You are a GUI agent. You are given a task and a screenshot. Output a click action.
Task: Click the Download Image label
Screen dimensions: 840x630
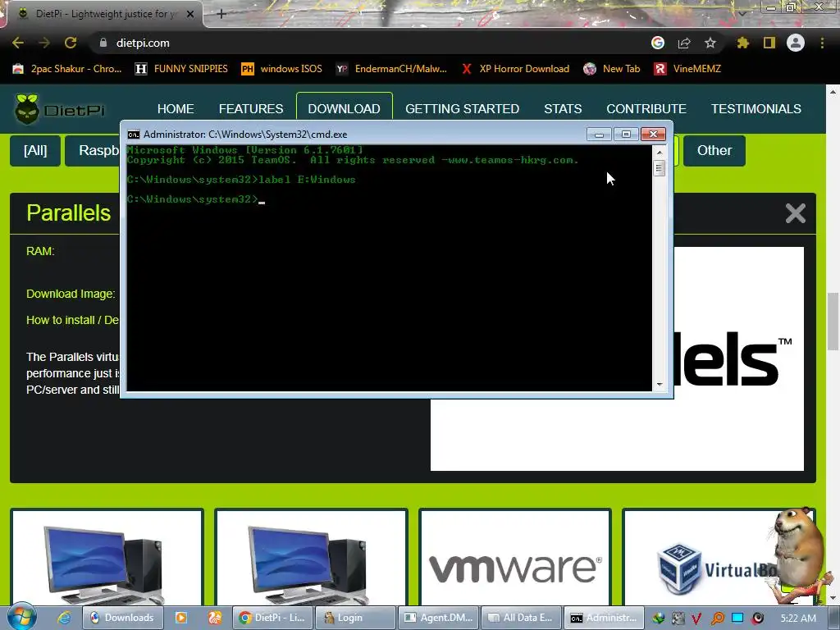point(71,294)
